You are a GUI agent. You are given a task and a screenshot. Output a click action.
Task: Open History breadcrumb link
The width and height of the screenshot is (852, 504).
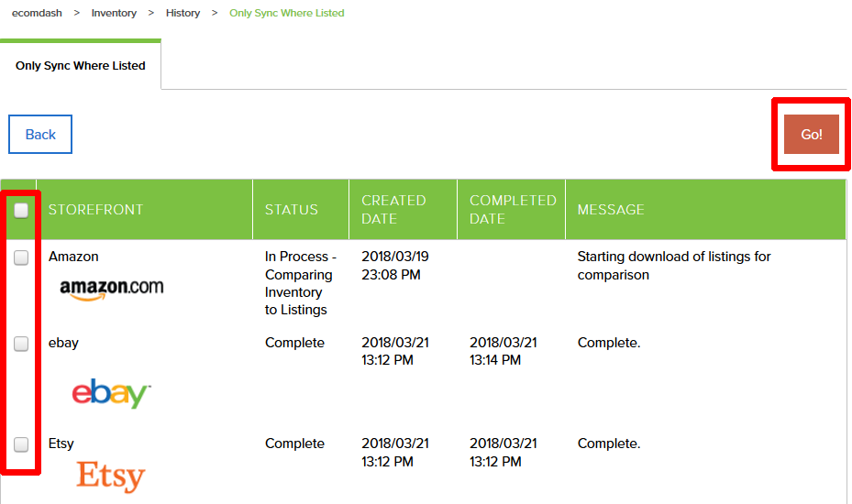(x=183, y=13)
